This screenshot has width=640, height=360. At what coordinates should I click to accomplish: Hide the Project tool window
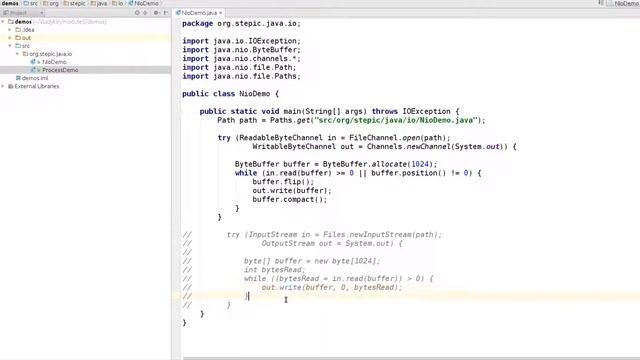coord(165,13)
